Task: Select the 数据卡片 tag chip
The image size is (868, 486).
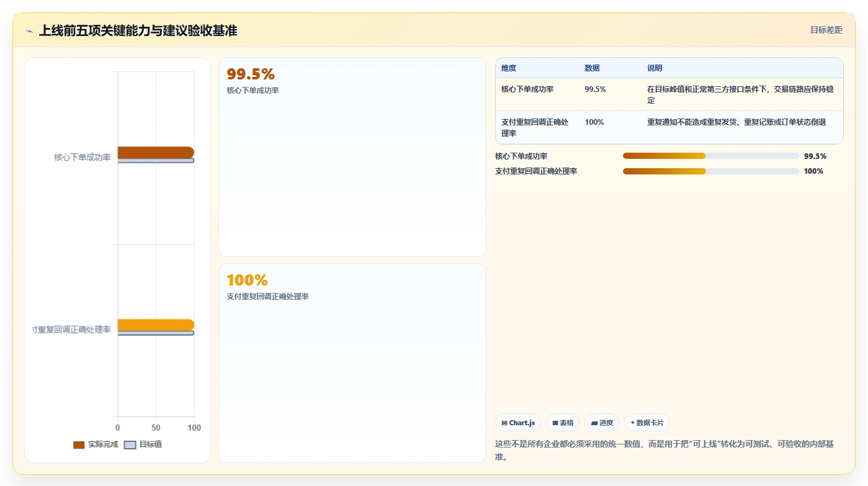Action: tap(647, 423)
